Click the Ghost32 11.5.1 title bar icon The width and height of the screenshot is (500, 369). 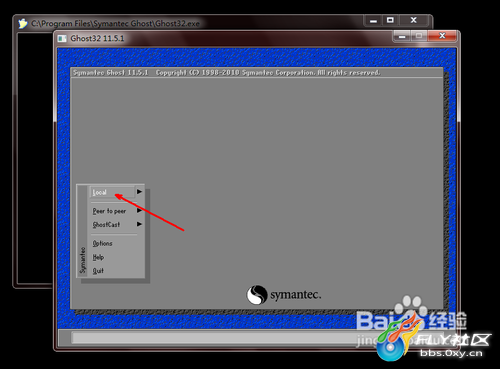(62, 38)
